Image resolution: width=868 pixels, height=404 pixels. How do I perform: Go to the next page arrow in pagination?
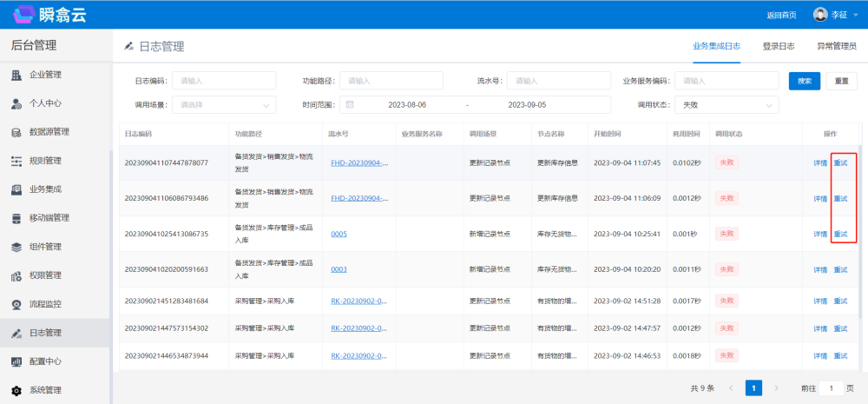click(776, 387)
